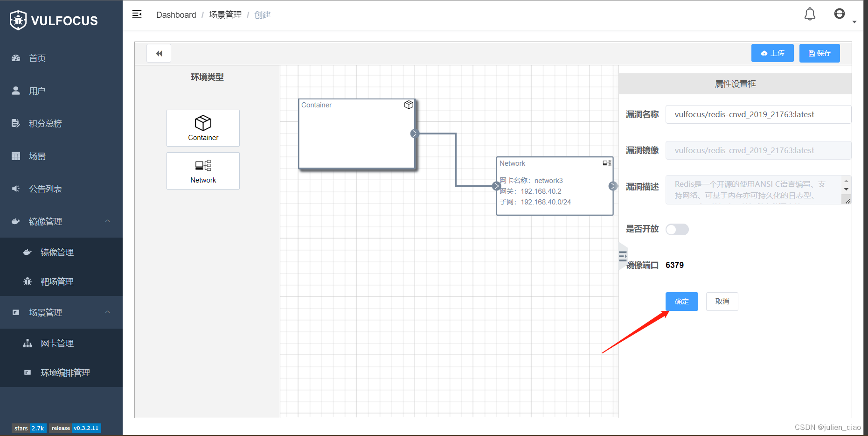Click the 上传 upload button

click(772, 53)
